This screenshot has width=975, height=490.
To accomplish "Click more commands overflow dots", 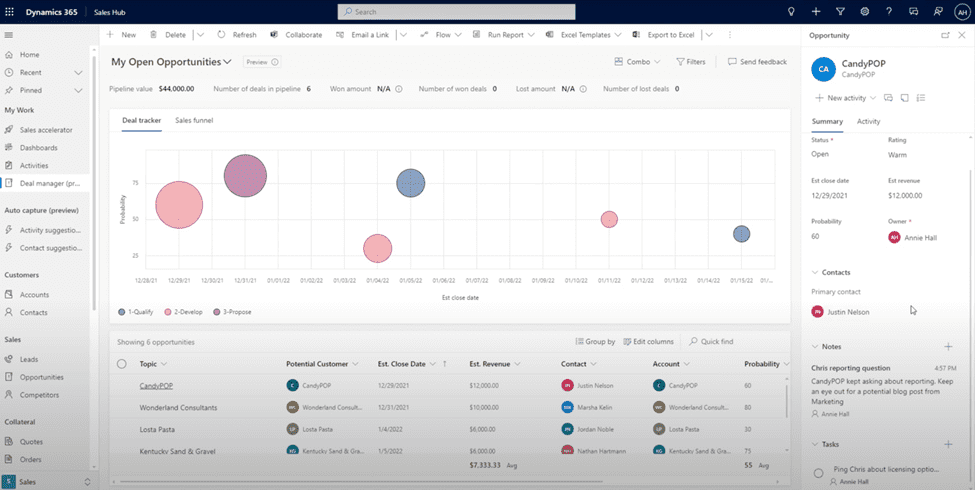I will (x=729, y=35).
